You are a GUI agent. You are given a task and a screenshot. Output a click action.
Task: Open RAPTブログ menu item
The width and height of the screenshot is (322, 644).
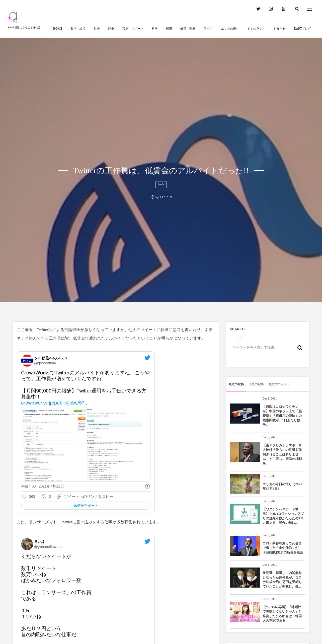[302, 29]
